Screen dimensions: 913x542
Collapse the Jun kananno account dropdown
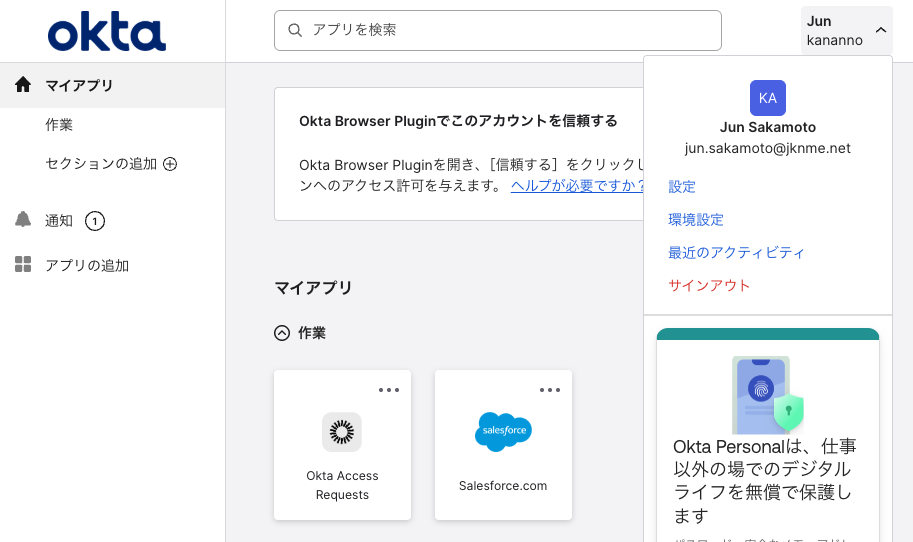880,30
